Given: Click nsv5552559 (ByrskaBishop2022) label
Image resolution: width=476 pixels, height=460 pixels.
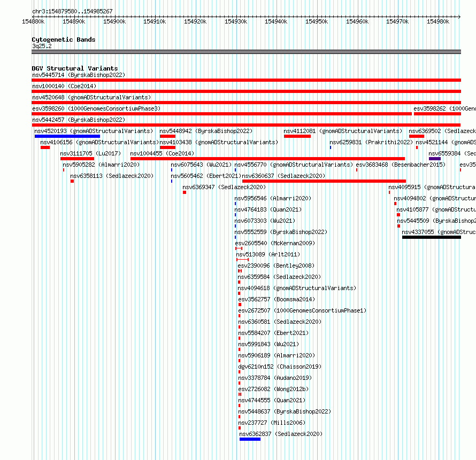Looking at the screenshot, I should click(281, 232).
